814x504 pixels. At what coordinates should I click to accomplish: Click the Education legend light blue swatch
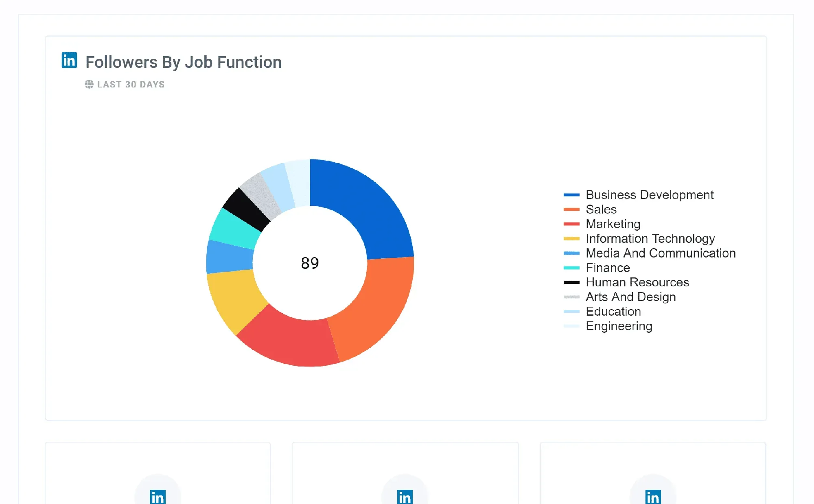point(571,312)
